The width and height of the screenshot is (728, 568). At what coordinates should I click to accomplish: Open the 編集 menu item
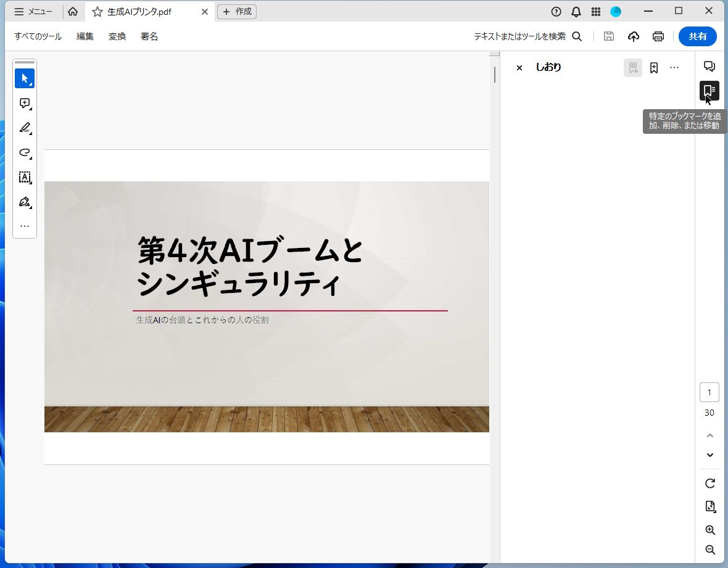(85, 36)
